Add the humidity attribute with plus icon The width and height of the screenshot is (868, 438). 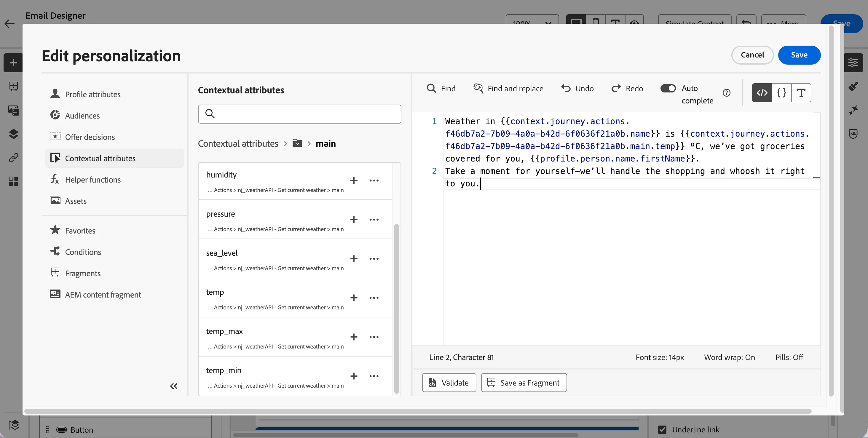point(354,180)
